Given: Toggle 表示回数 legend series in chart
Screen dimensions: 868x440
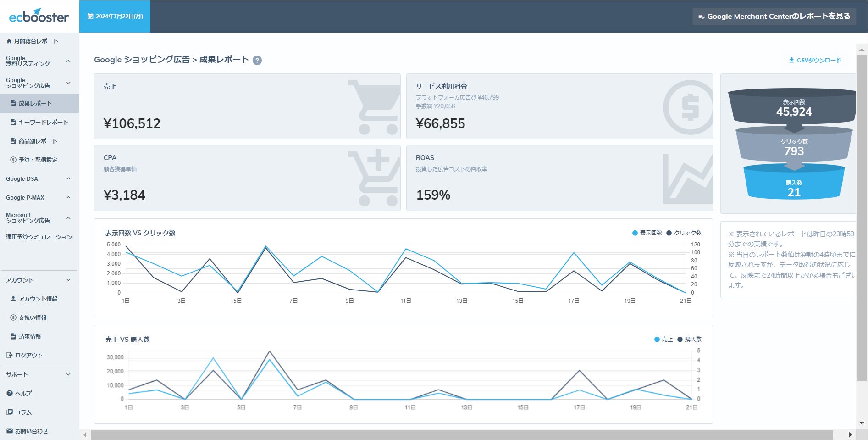Looking at the screenshot, I should pyautogui.click(x=647, y=233).
